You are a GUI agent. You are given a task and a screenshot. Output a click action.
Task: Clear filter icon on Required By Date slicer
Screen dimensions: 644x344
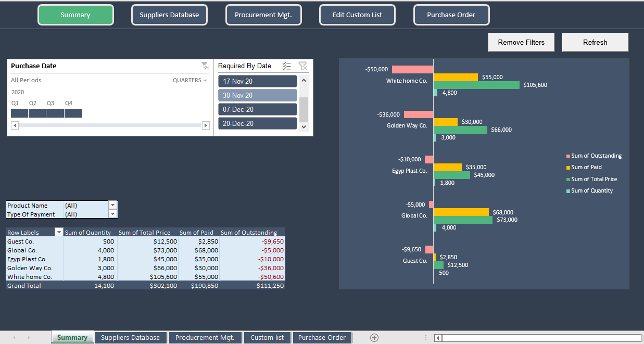[x=302, y=66]
